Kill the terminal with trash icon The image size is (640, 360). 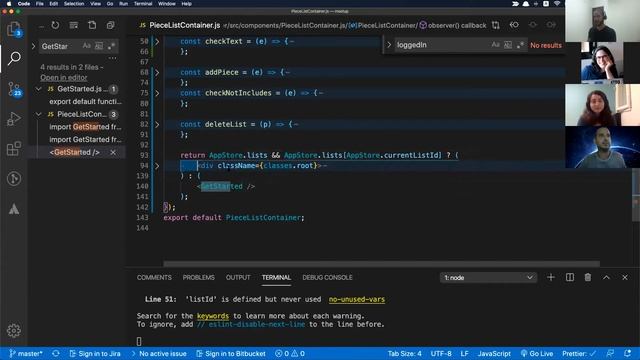(x=588, y=278)
